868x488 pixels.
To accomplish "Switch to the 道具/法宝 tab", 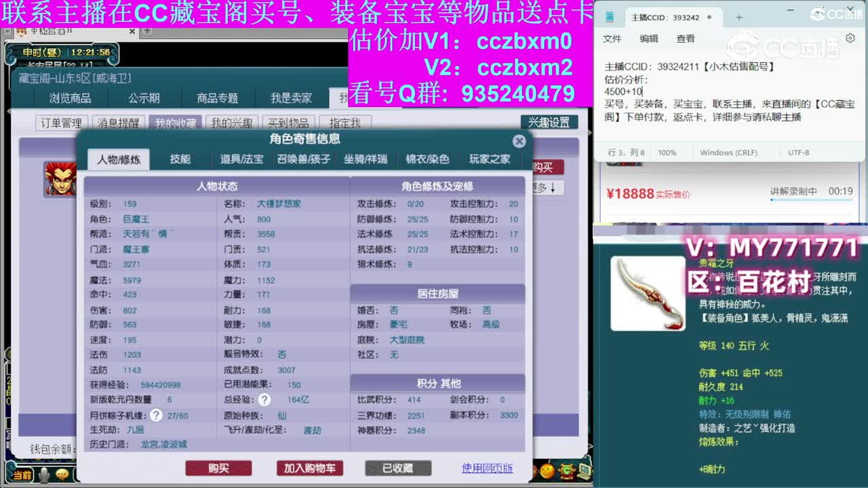I will pyautogui.click(x=241, y=159).
